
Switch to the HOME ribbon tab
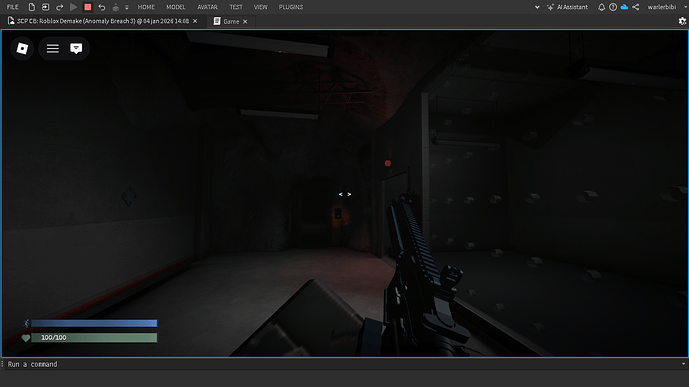pos(146,7)
